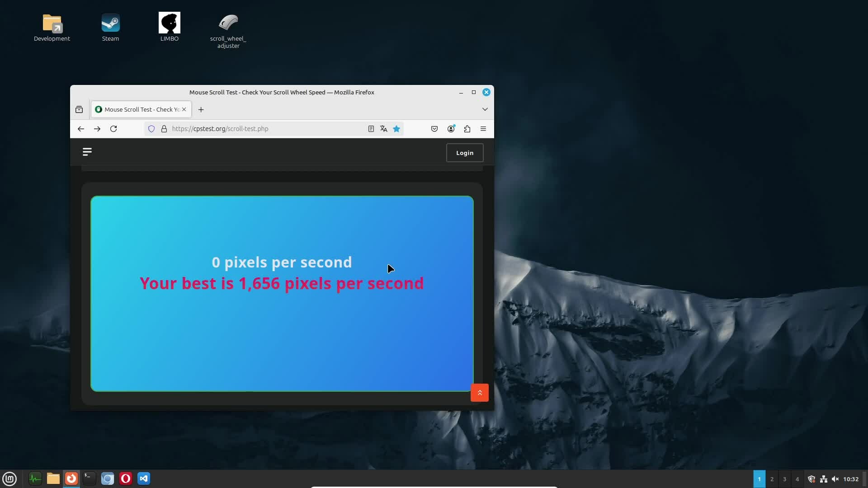Open Firefox account profile icon

tap(451, 129)
